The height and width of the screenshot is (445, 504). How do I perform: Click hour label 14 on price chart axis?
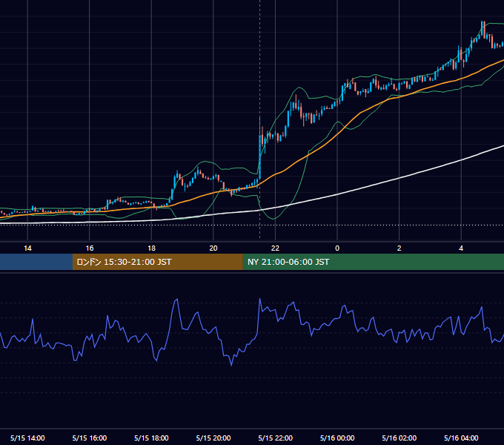click(27, 248)
